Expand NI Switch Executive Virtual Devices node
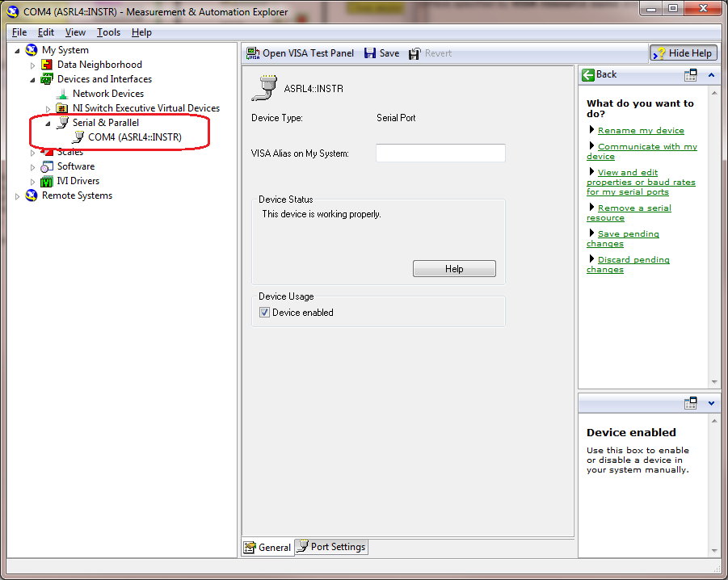This screenshot has width=728, height=580. click(48, 109)
